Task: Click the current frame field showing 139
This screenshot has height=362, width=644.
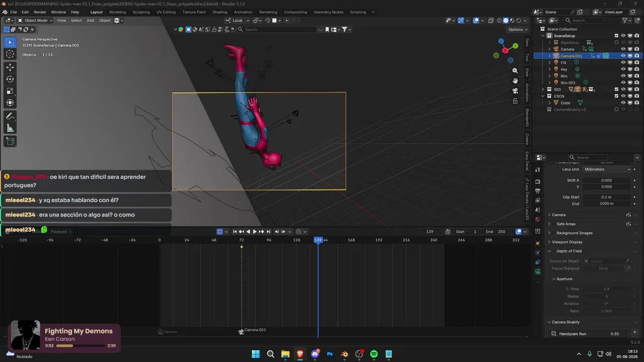Action: click(430, 232)
